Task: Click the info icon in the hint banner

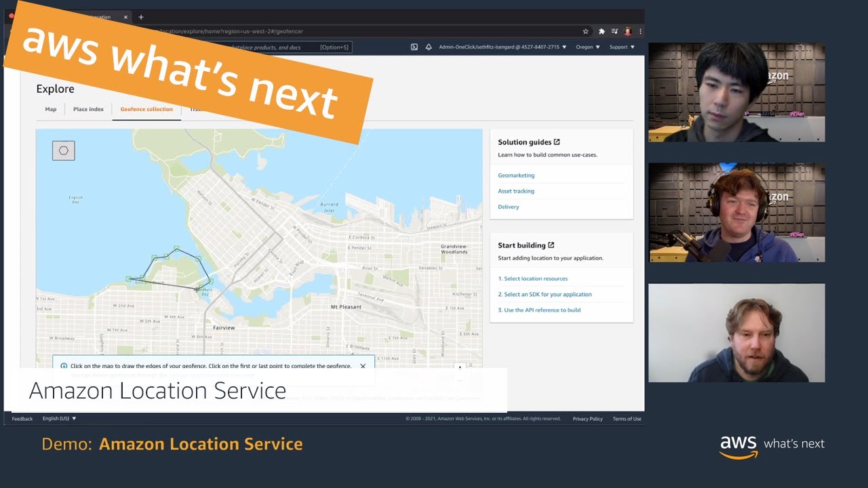Action: 64,366
